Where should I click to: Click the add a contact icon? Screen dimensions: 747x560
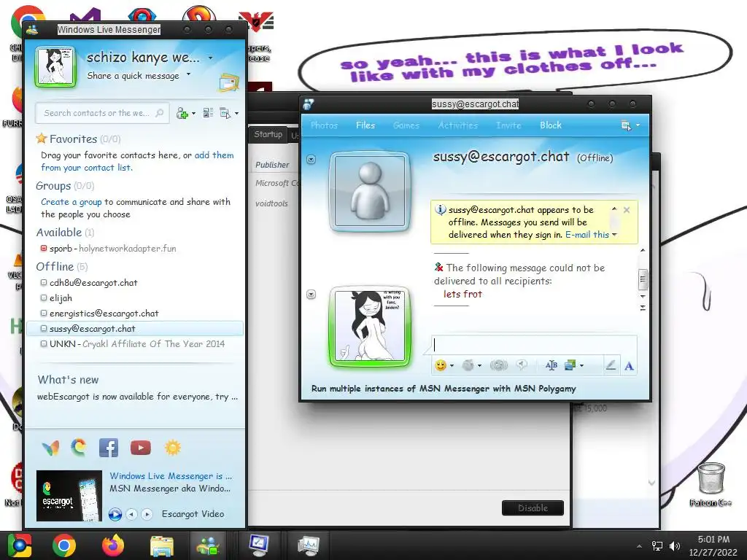coord(182,113)
